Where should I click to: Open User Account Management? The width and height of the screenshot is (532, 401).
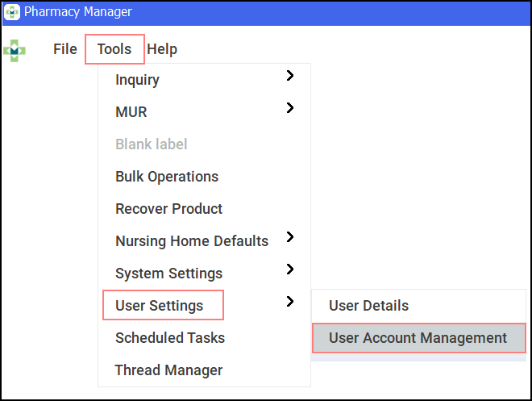pos(418,338)
